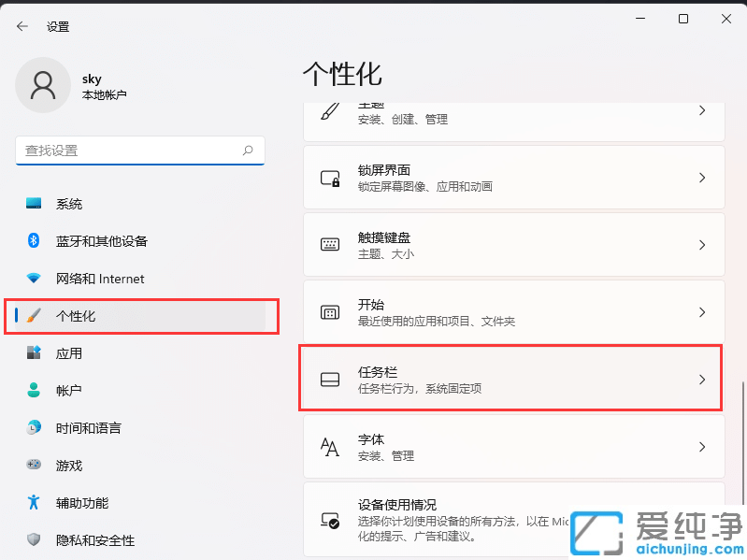Open 时间和语言 settings section
This screenshot has width=747, height=560.
(x=88, y=428)
